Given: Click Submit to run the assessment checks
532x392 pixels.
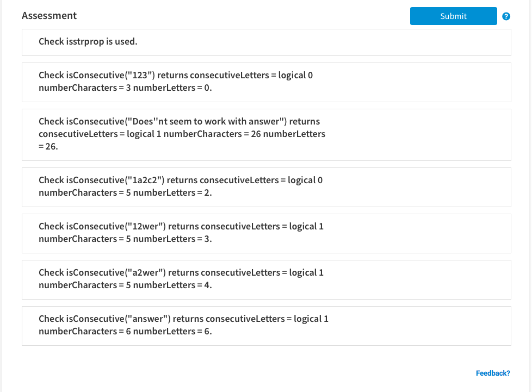Looking at the screenshot, I should point(453,16).
